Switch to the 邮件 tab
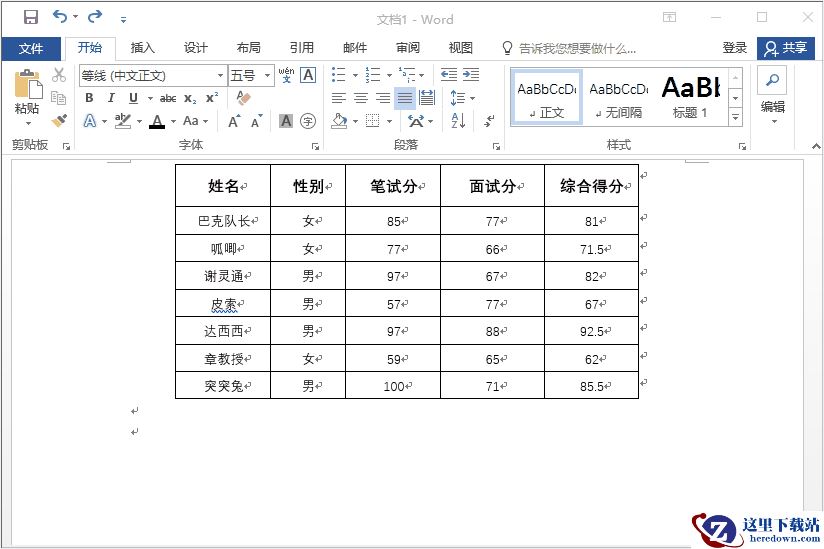This screenshot has height=549, width=824. click(x=355, y=48)
